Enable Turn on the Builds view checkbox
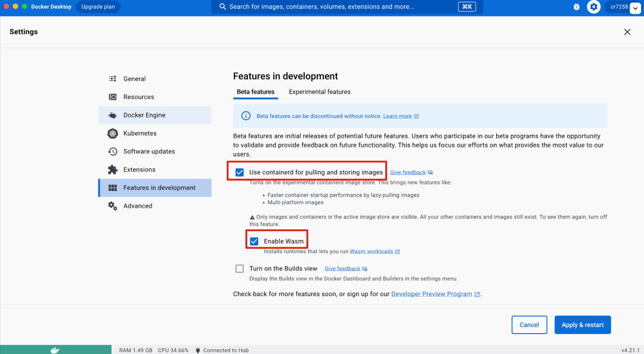 [240, 269]
